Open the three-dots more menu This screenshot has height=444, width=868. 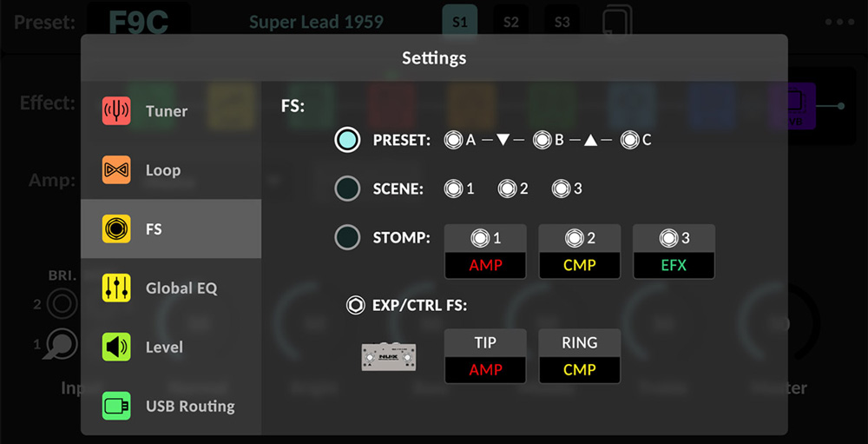[x=839, y=23]
